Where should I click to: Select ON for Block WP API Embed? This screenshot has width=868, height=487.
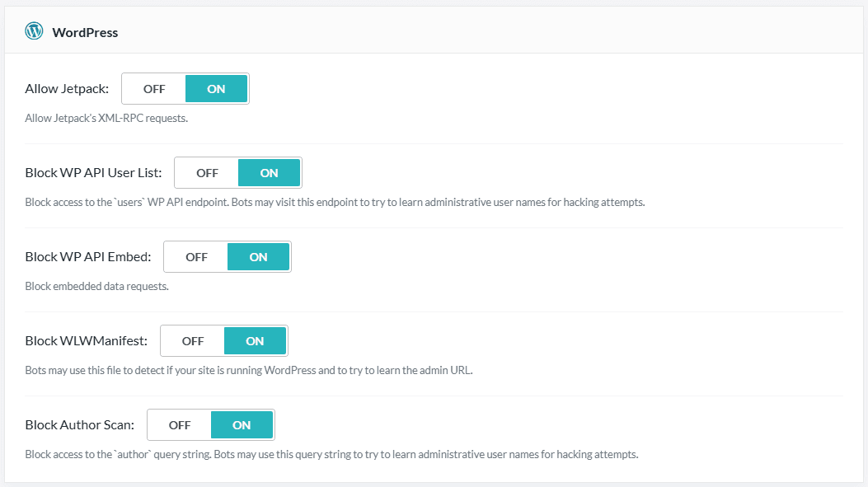click(258, 257)
